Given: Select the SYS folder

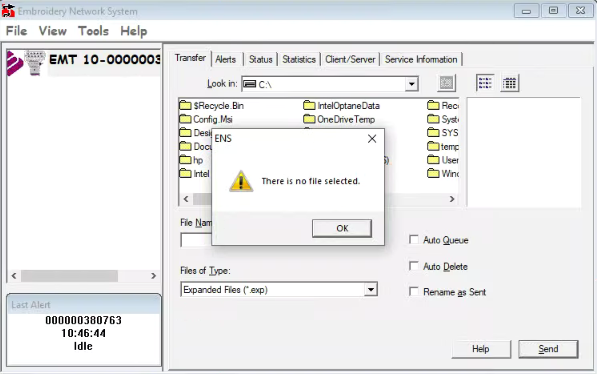Looking at the screenshot, I should pyautogui.click(x=442, y=133).
